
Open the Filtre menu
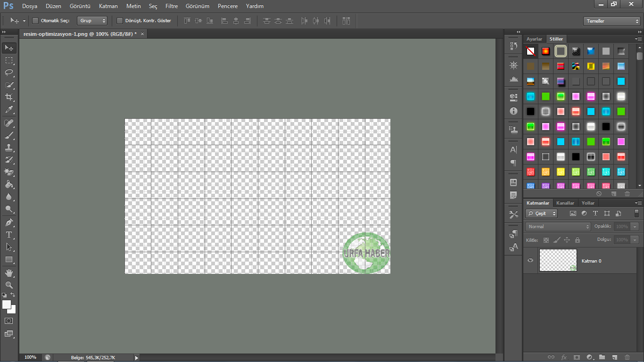[x=172, y=6]
